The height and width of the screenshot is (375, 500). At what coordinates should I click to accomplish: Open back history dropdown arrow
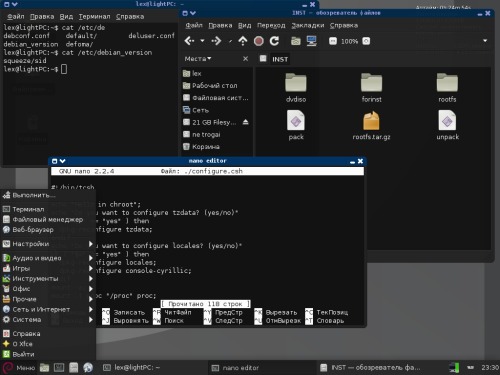pyautogui.click(x=202, y=41)
